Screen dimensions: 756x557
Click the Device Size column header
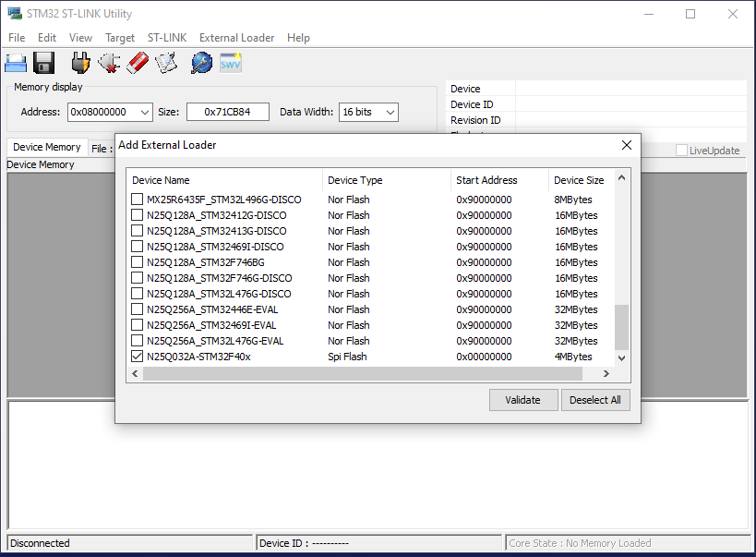click(x=582, y=180)
